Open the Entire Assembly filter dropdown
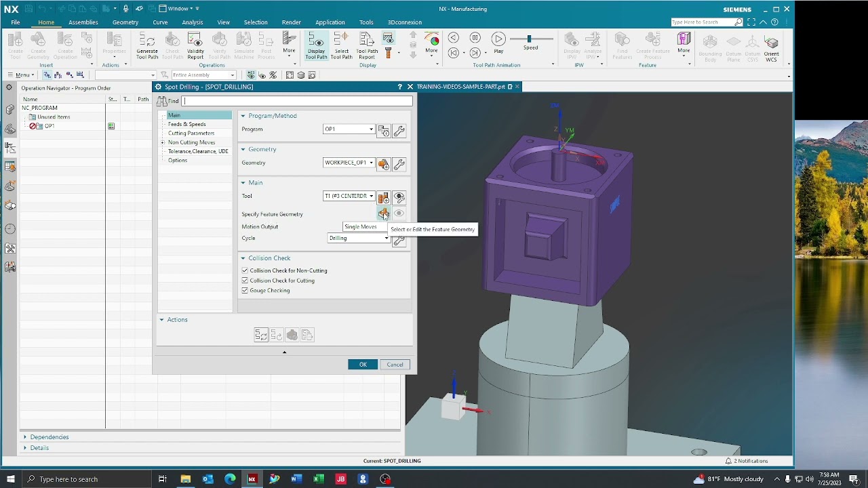Image resolution: width=868 pixels, height=488 pixels. (203, 75)
